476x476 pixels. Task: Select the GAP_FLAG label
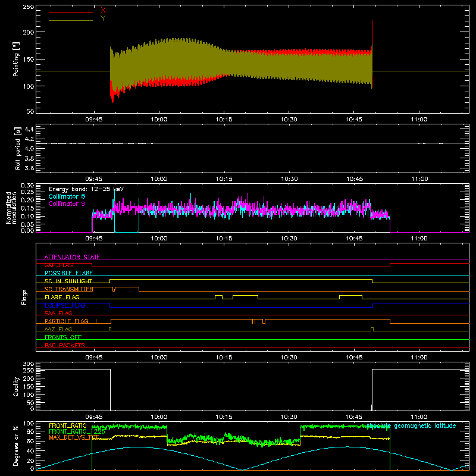point(58,265)
